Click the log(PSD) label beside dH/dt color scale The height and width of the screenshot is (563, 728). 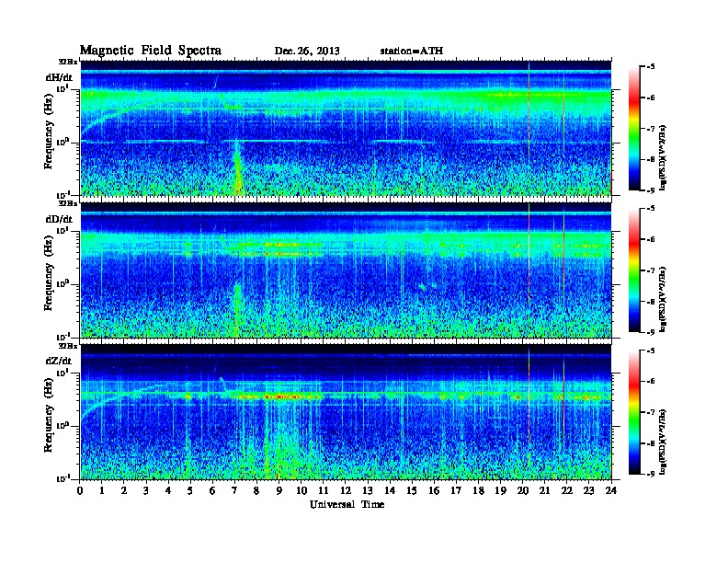(x=664, y=156)
